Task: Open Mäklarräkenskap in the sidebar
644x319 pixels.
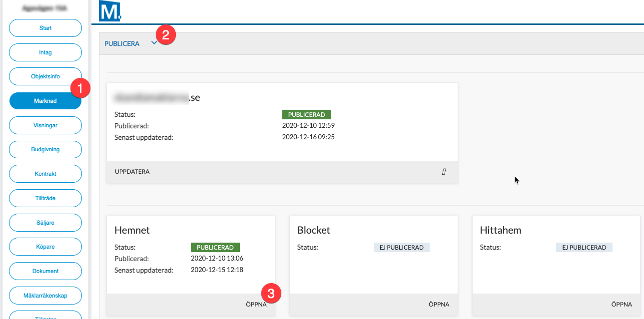Action: coord(45,296)
